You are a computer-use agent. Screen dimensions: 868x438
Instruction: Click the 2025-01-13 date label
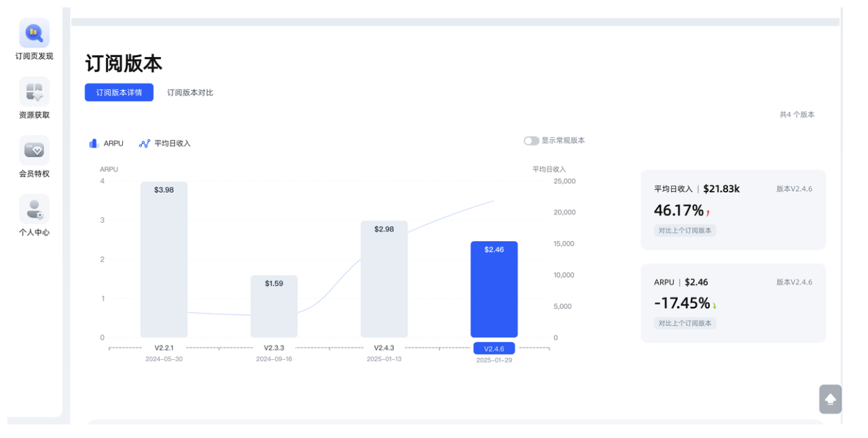click(384, 359)
